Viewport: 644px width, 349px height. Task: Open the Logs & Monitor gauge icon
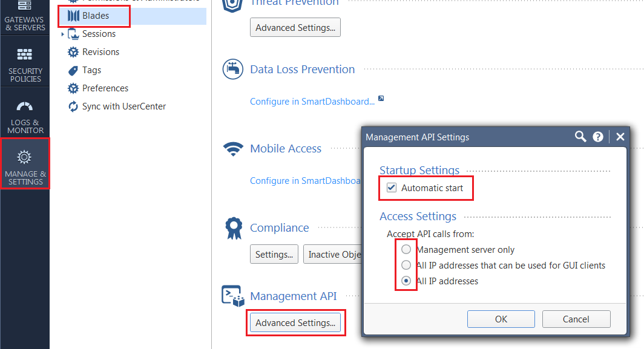(25, 106)
